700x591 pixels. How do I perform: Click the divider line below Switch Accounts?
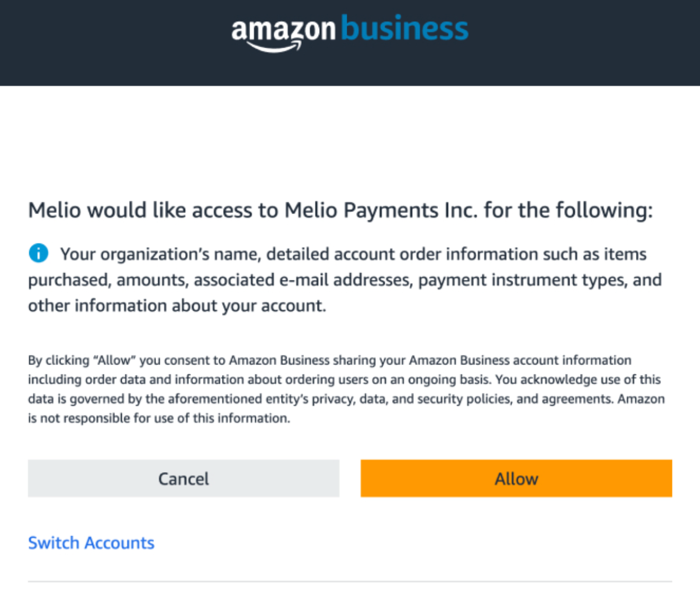tap(350, 581)
